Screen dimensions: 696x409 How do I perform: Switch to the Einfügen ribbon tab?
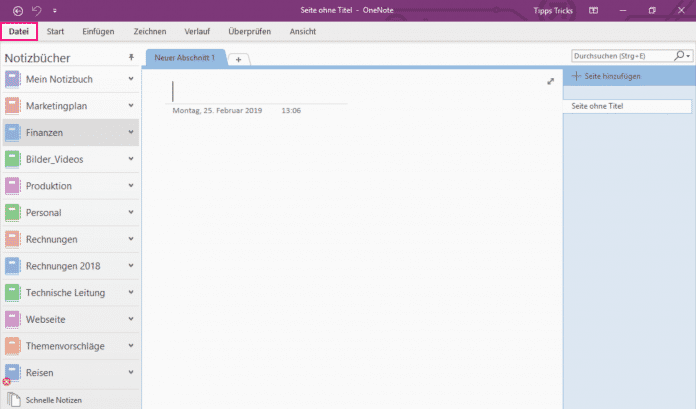point(100,32)
